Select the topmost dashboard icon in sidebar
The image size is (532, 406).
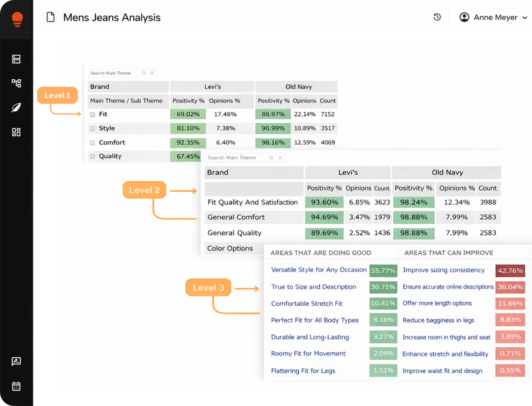[16, 58]
